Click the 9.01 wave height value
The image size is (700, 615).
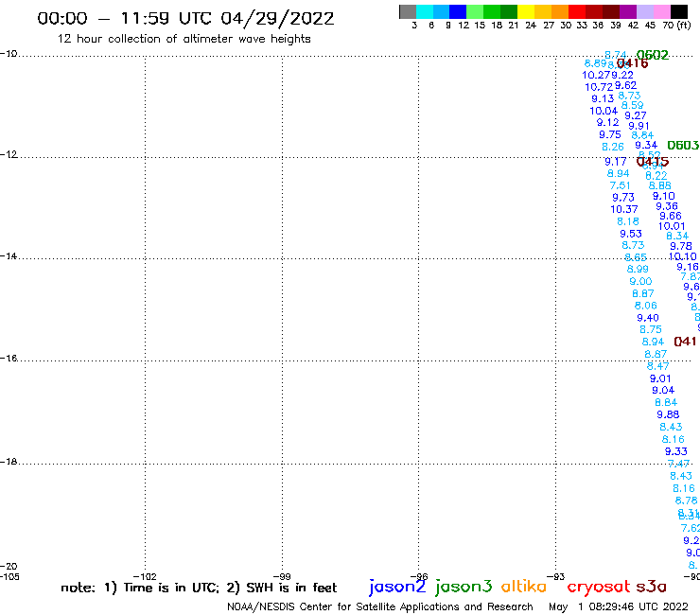tap(660, 378)
